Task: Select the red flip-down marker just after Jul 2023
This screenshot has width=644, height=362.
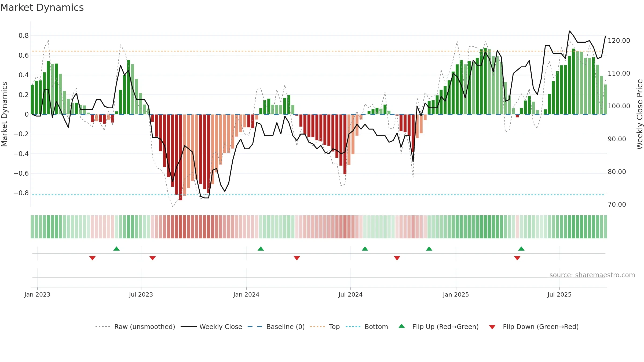Action: point(152,258)
